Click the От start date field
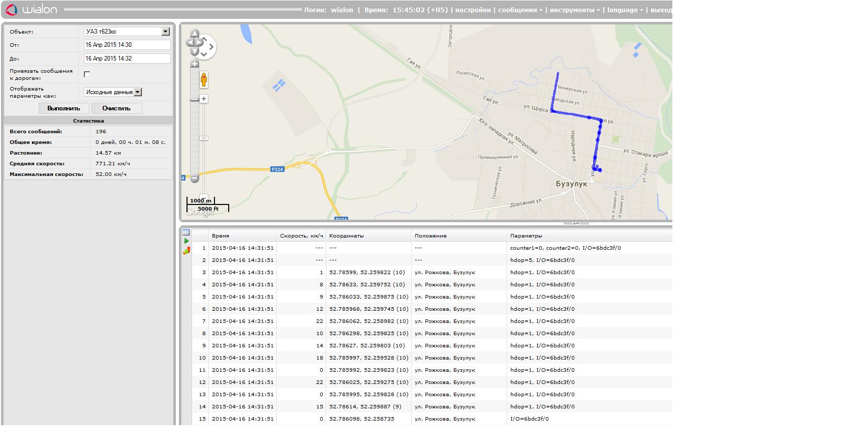This screenshot has height=444, width=868. 127,45
